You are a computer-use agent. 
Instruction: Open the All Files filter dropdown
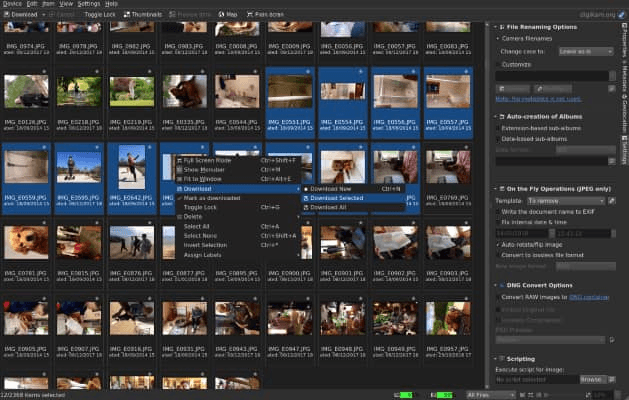point(491,395)
